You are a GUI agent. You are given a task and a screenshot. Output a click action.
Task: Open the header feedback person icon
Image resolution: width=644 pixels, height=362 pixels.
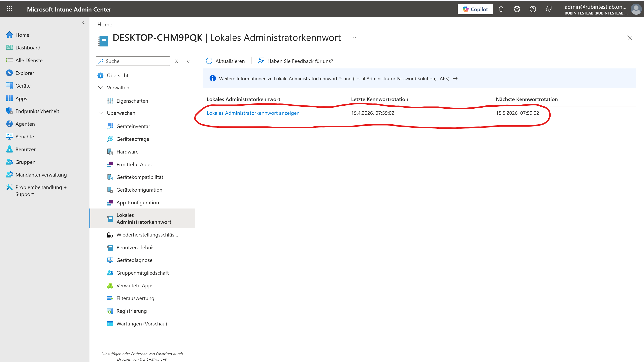[x=549, y=9]
